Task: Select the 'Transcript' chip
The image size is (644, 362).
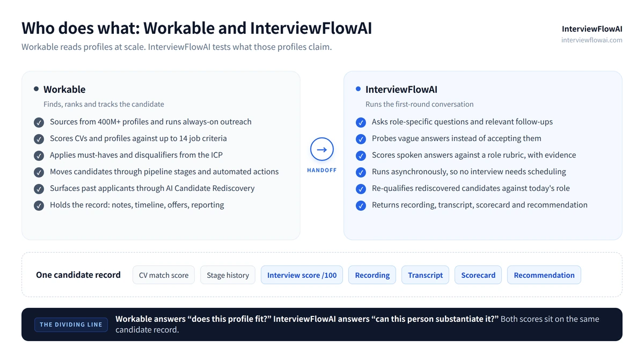Action: (426, 275)
